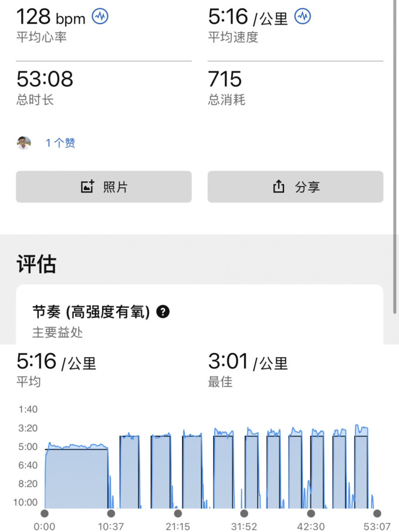
Task: Tap the 平均心率 label
Action: pyautogui.click(x=42, y=37)
